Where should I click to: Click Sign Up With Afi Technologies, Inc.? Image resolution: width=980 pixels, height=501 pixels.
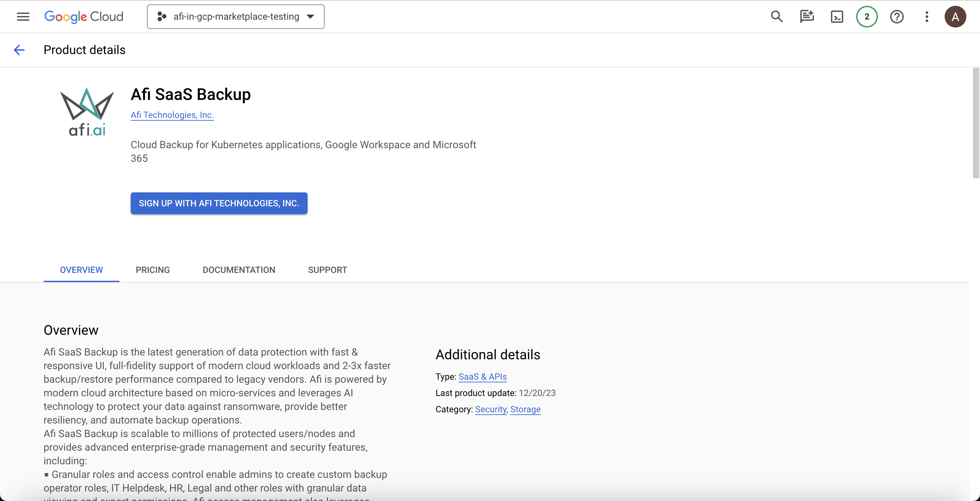[219, 203]
